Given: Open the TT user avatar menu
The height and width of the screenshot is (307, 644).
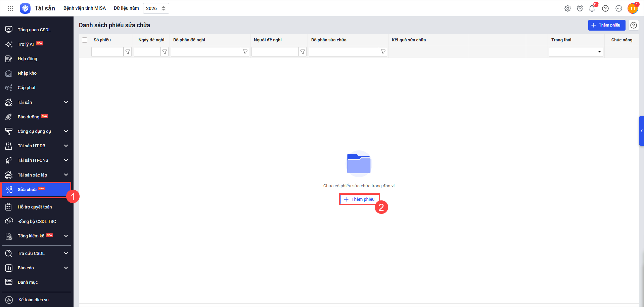Looking at the screenshot, I should (x=633, y=8).
